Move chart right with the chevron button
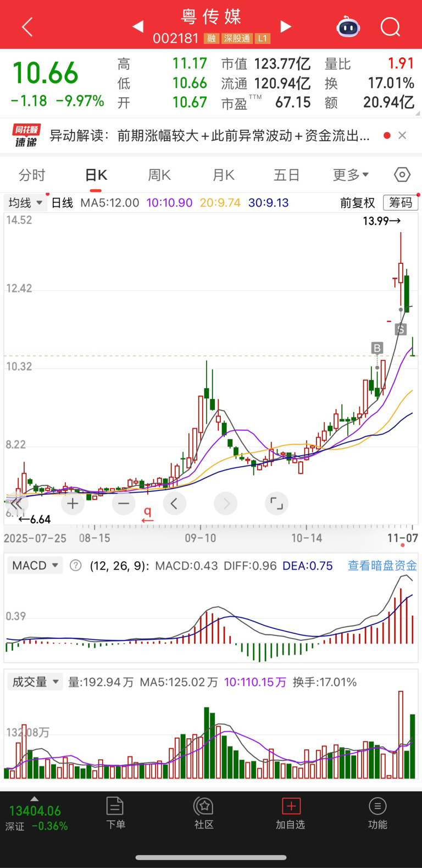The image size is (422, 868). (x=226, y=503)
